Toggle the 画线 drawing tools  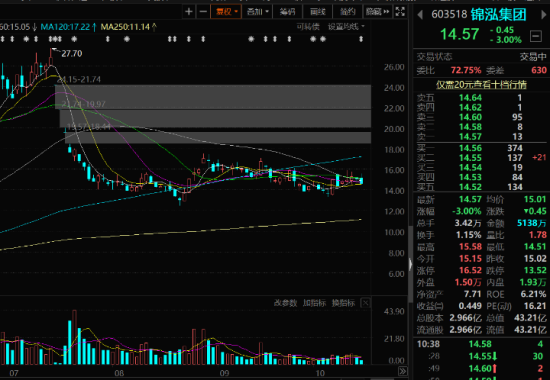pyautogui.click(x=317, y=12)
